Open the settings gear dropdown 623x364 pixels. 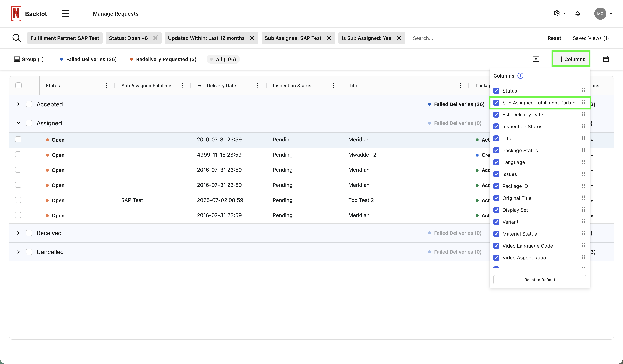point(559,14)
